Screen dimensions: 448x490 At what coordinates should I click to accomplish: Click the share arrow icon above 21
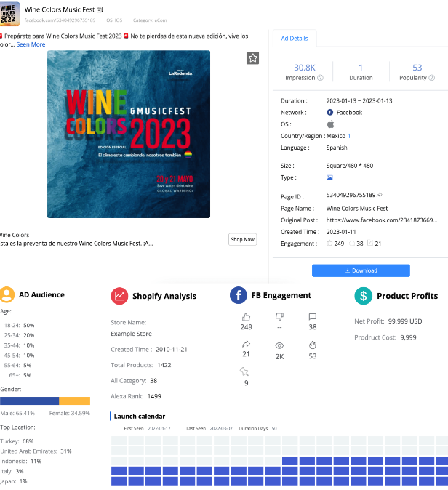tap(246, 344)
